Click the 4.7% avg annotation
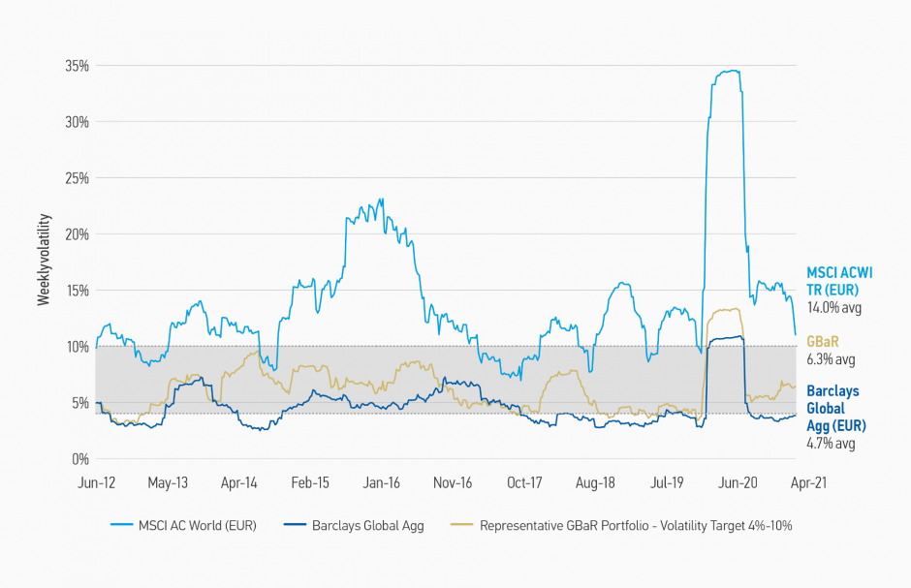Image resolution: width=911 pixels, height=588 pixels. pyautogui.click(x=831, y=444)
